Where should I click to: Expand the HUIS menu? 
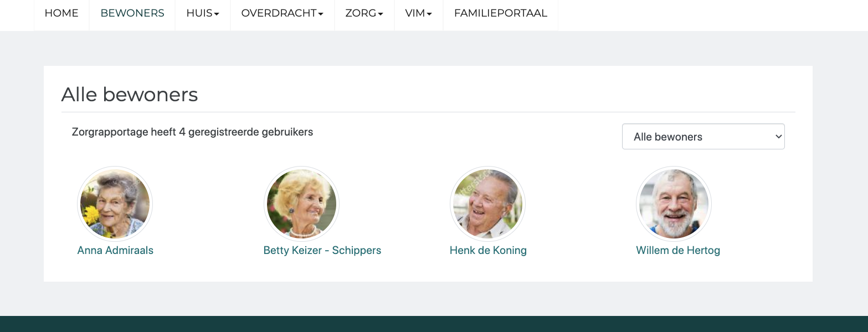pos(203,13)
